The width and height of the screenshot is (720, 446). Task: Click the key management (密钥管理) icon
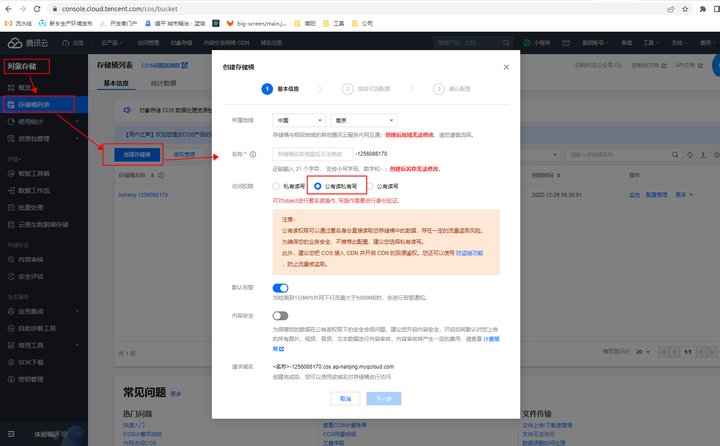(x=11, y=379)
